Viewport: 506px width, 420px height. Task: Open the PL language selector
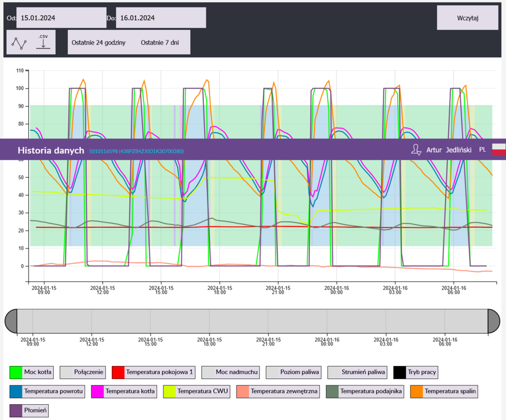tap(482, 150)
